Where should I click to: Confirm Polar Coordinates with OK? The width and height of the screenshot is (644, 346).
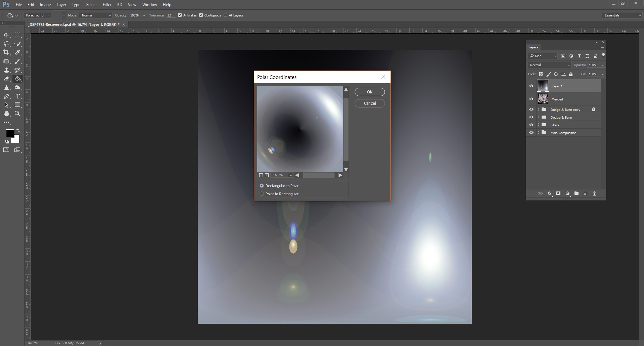click(369, 92)
